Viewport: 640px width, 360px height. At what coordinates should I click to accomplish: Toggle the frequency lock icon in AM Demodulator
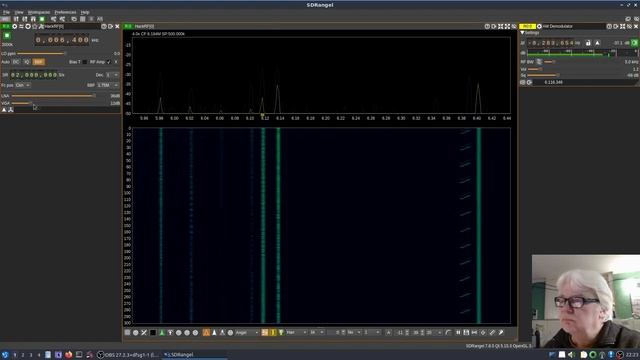(x=588, y=43)
